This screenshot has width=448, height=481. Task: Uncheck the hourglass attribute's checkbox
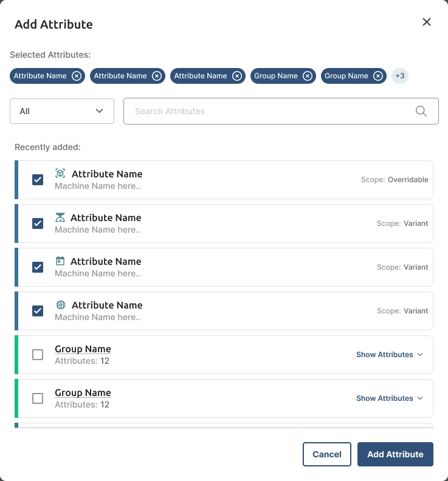coord(38,223)
